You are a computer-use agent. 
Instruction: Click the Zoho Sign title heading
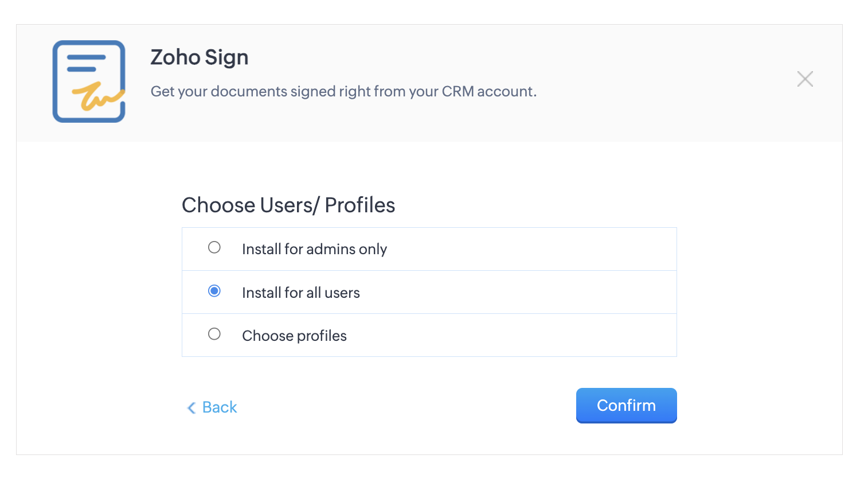pyautogui.click(x=199, y=57)
